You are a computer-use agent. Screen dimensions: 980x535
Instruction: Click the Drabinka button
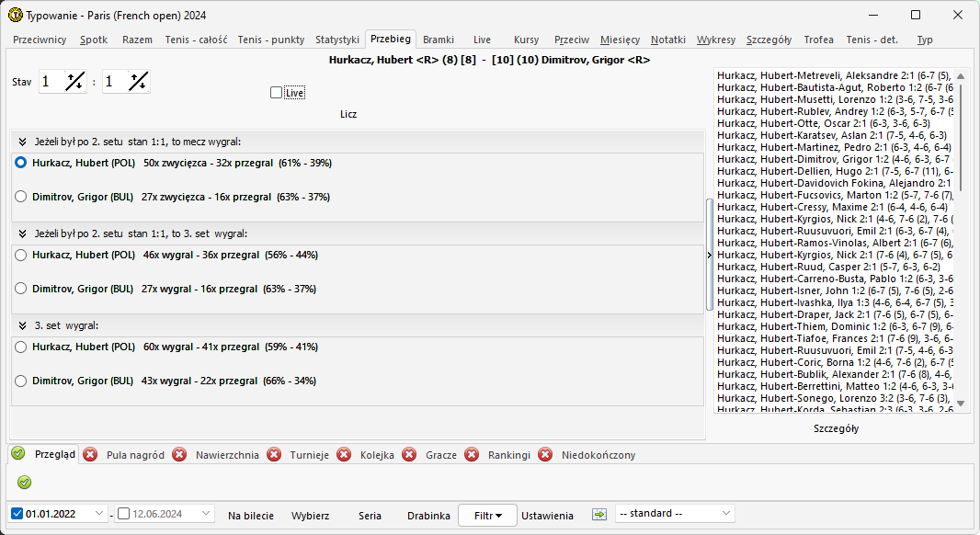[x=428, y=516]
